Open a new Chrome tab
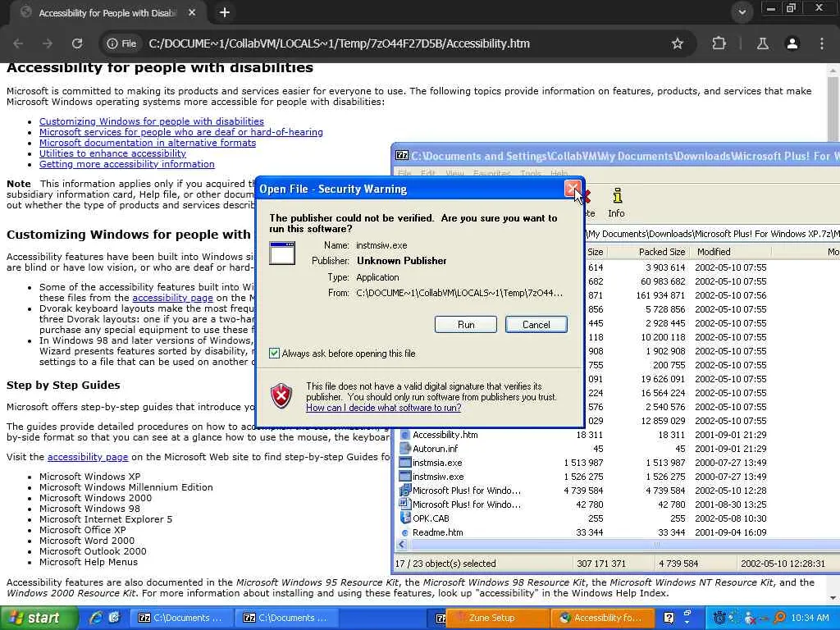The image size is (840, 630). pos(225,12)
